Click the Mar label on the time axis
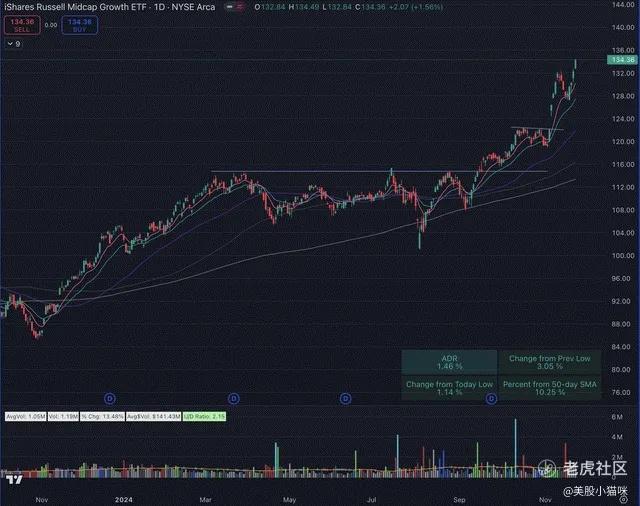The image size is (640, 506). (205, 500)
